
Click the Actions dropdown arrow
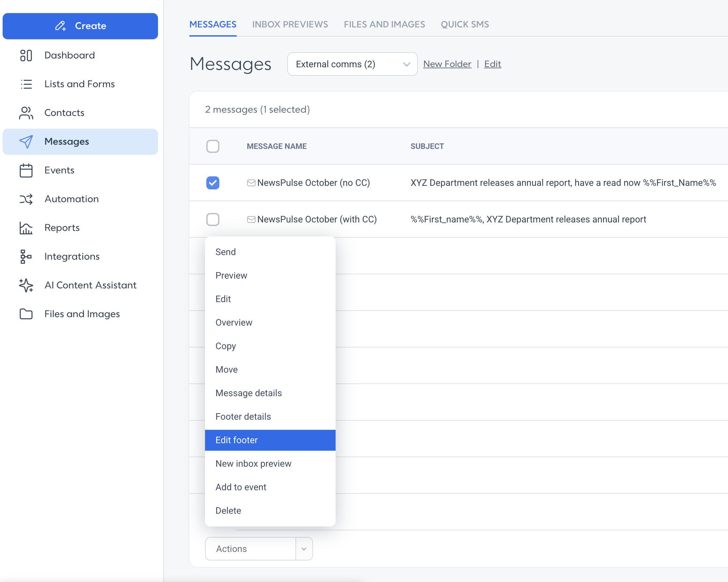pyautogui.click(x=304, y=549)
